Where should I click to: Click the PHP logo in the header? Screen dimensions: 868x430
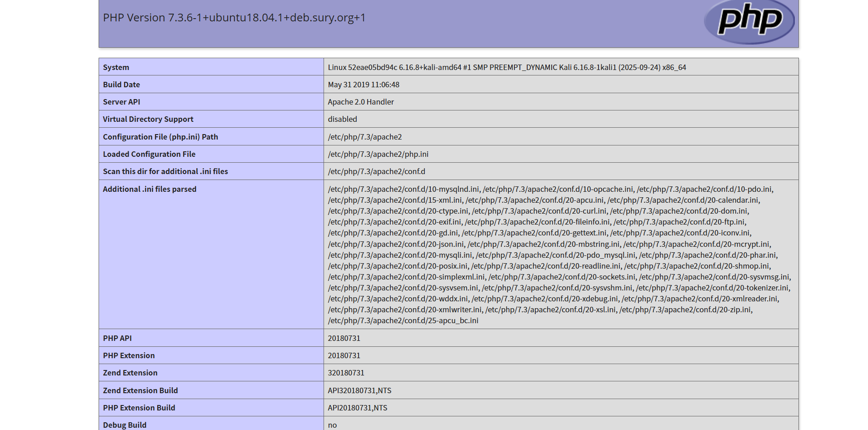coord(749,21)
